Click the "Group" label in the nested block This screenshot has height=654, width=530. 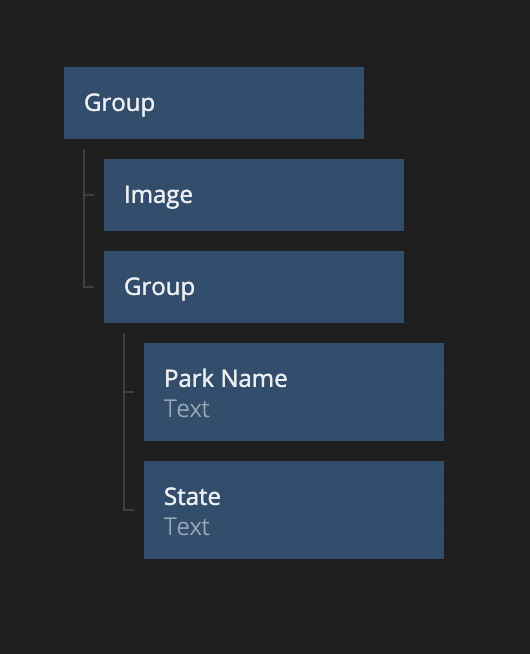(159, 287)
